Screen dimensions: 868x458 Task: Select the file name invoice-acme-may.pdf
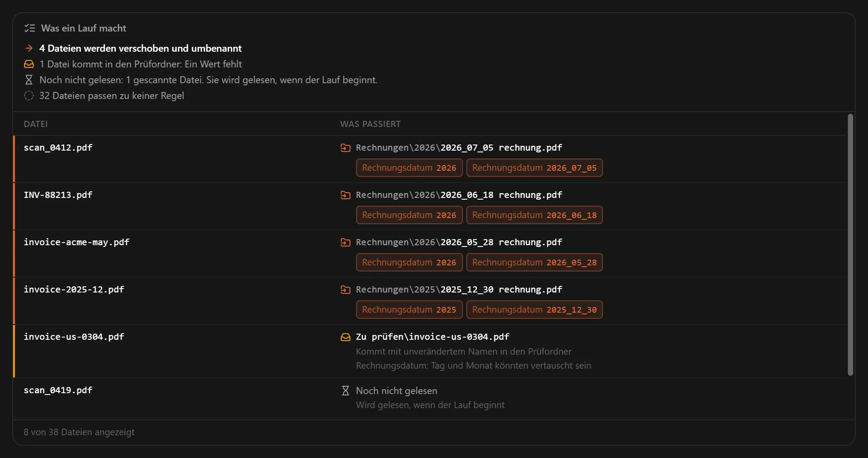click(x=77, y=242)
